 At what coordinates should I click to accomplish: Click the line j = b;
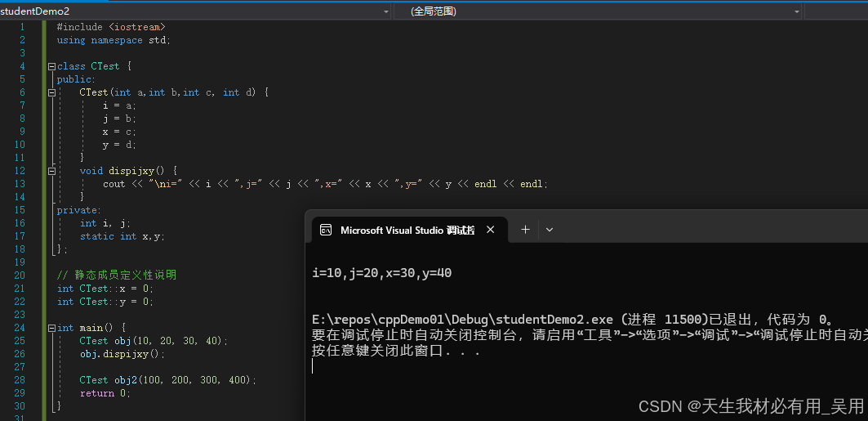tap(119, 119)
